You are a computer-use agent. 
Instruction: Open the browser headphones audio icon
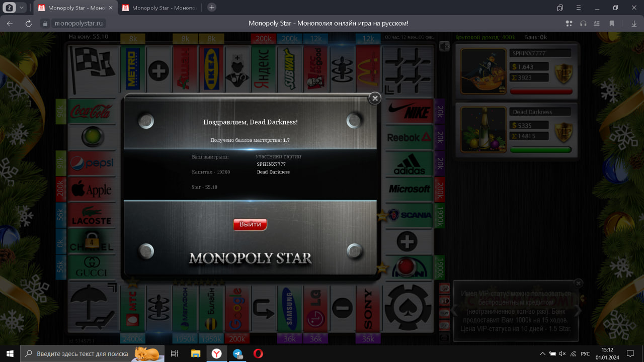pyautogui.click(x=583, y=24)
